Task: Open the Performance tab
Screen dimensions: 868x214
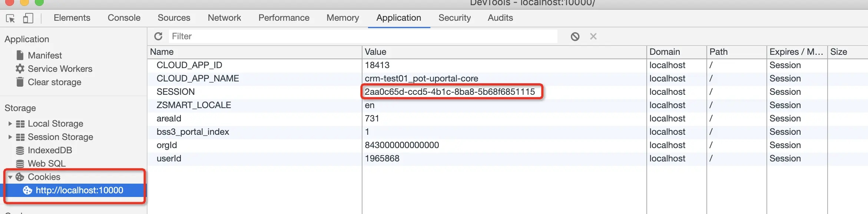Action: [x=284, y=18]
